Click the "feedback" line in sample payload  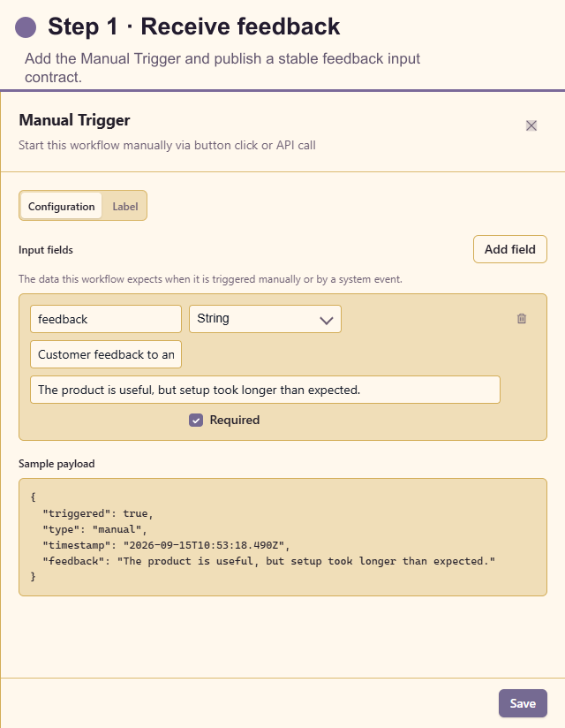tap(268, 561)
